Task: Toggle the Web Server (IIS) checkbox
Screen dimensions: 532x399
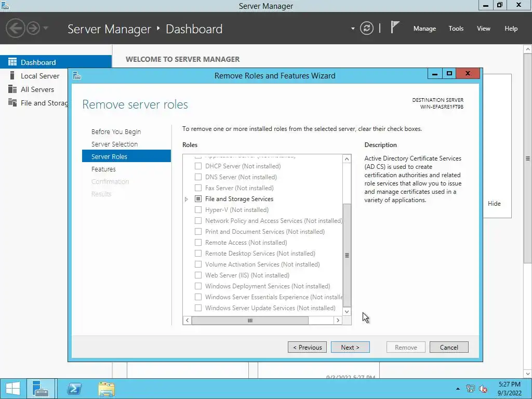Action: tap(198, 275)
